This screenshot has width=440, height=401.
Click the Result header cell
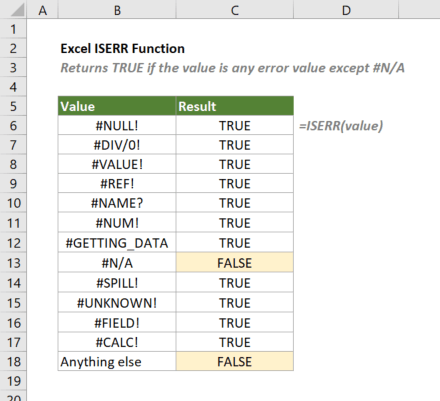point(235,106)
